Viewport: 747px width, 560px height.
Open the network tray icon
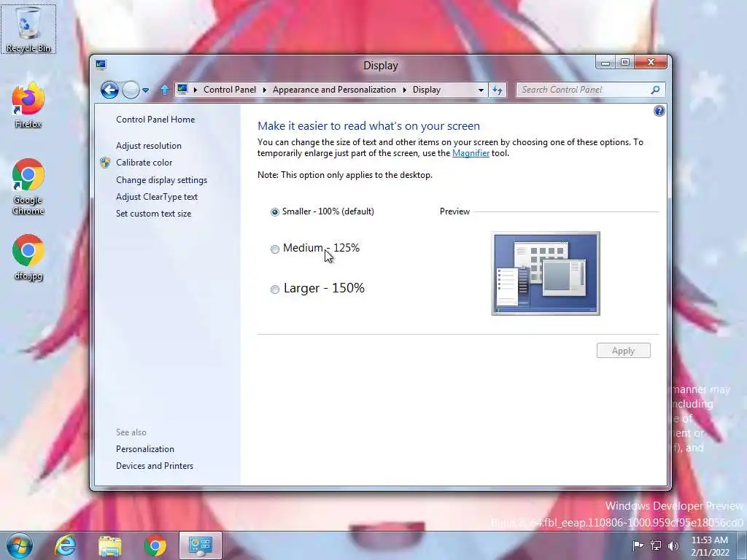point(656,545)
